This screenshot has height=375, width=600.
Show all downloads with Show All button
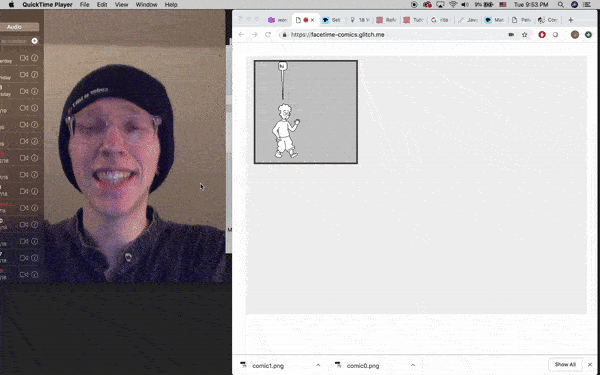(565, 365)
